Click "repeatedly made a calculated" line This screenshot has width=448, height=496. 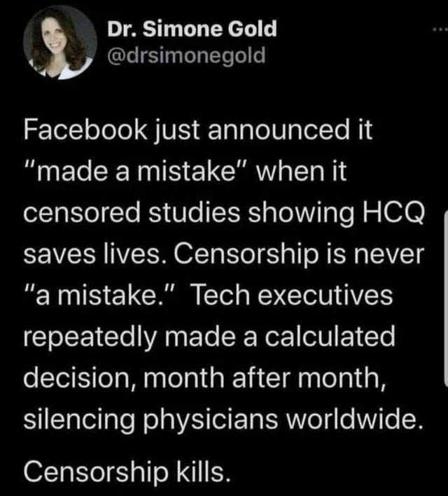tap(209, 337)
